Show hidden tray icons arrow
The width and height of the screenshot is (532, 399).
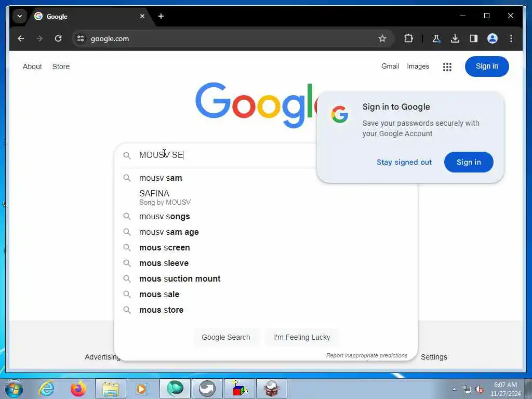(x=454, y=389)
